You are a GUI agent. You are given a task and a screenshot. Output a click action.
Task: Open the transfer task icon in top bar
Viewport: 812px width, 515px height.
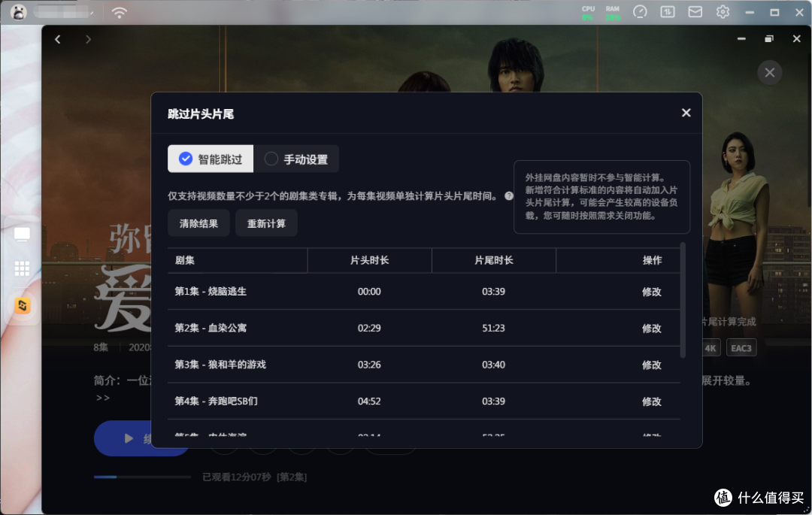[x=668, y=12]
